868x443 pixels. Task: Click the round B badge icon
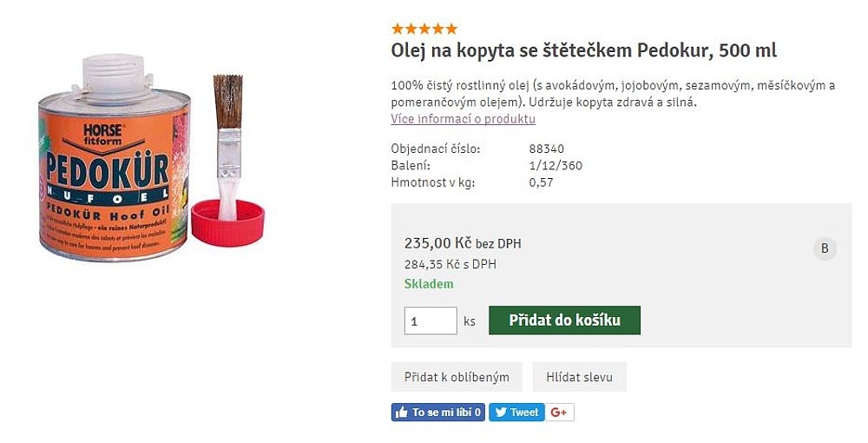[825, 249]
